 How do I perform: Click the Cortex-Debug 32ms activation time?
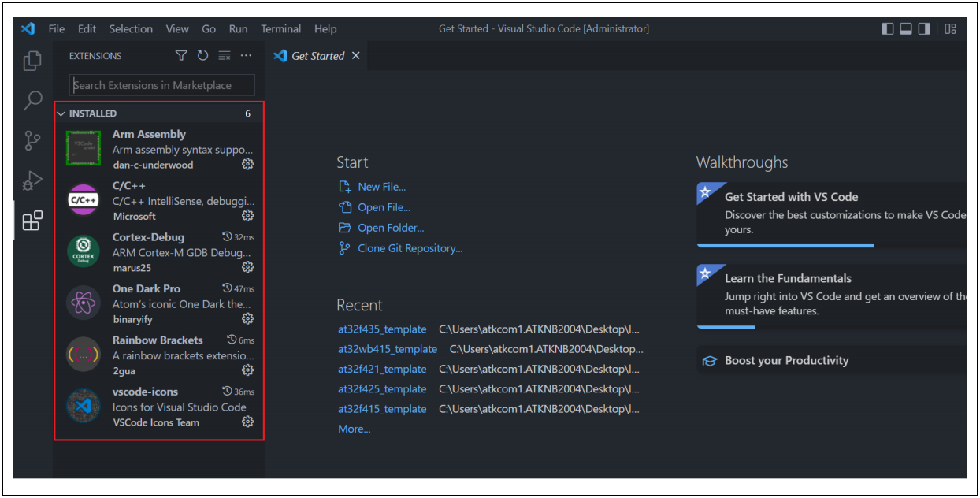pyautogui.click(x=239, y=236)
